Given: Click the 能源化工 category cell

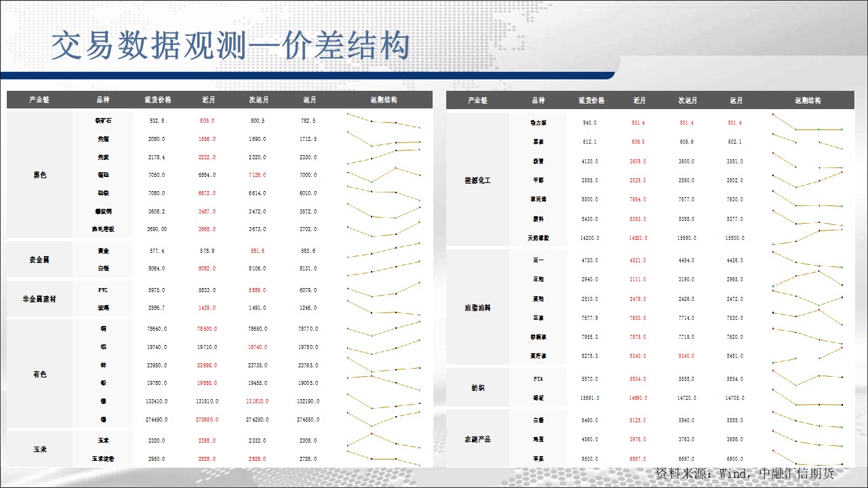Looking at the screenshot, I should (x=478, y=180).
